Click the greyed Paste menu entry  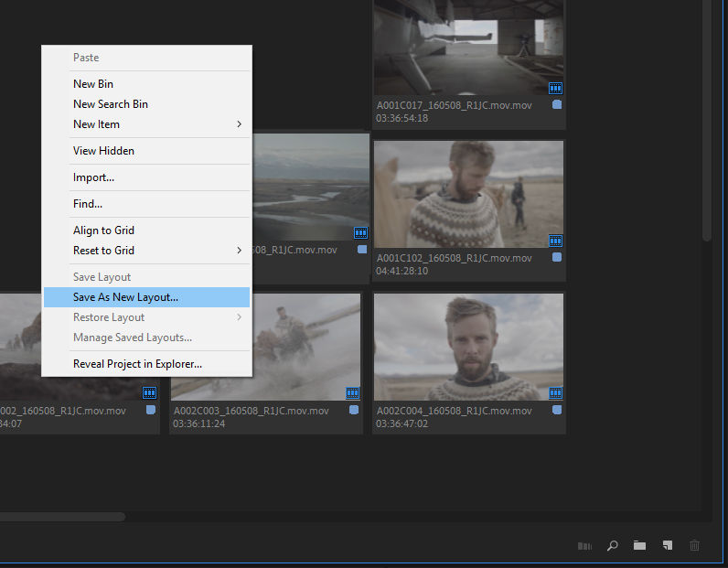[146, 58]
